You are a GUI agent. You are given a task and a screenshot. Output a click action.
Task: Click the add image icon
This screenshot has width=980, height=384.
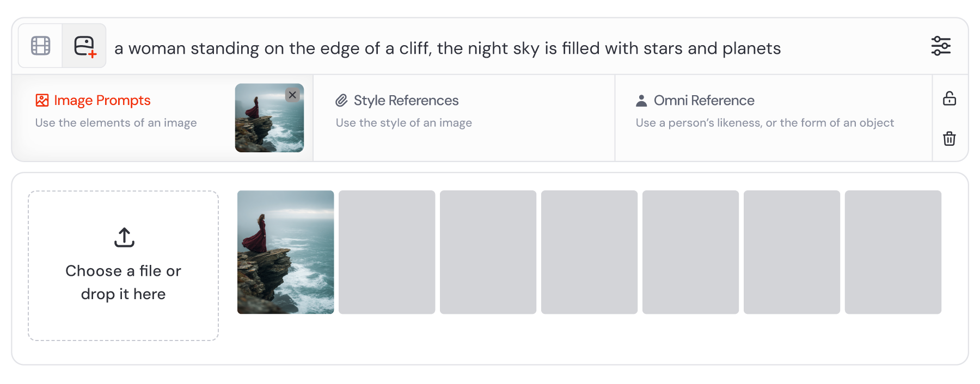[84, 46]
